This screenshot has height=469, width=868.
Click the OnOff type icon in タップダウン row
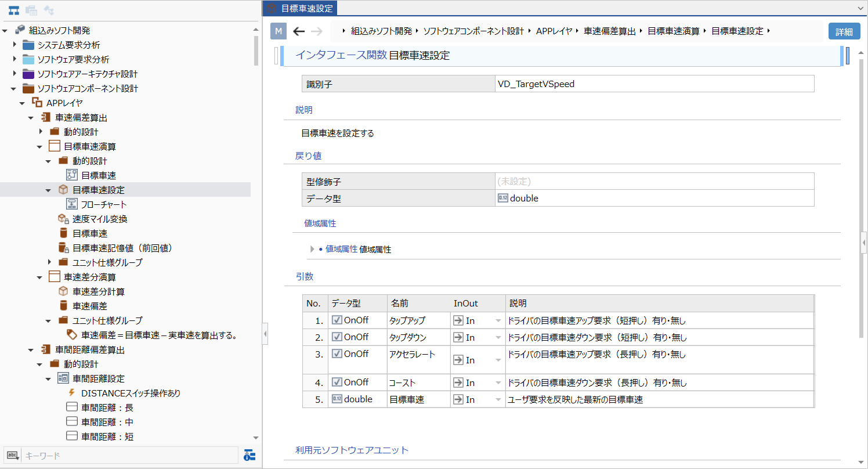337,337
